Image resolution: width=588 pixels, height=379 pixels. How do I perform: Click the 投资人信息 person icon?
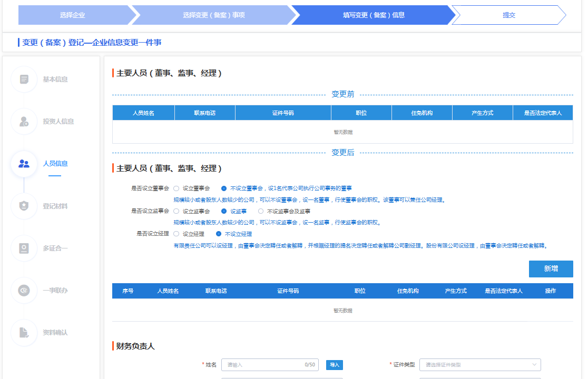pos(24,122)
